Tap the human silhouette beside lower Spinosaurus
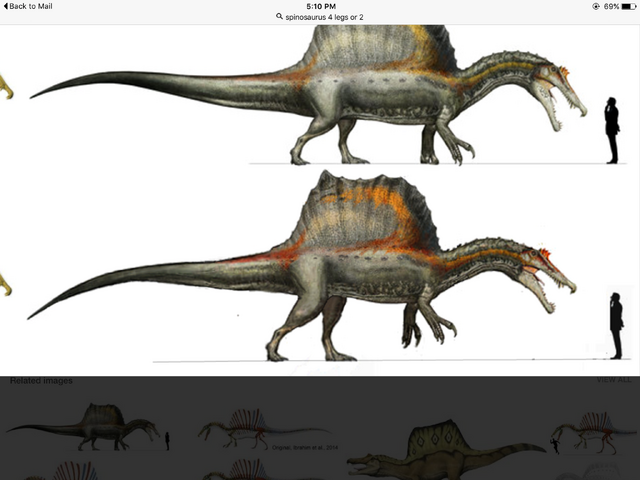The height and width of the screenshot is (480, 640). pos(616,326)
